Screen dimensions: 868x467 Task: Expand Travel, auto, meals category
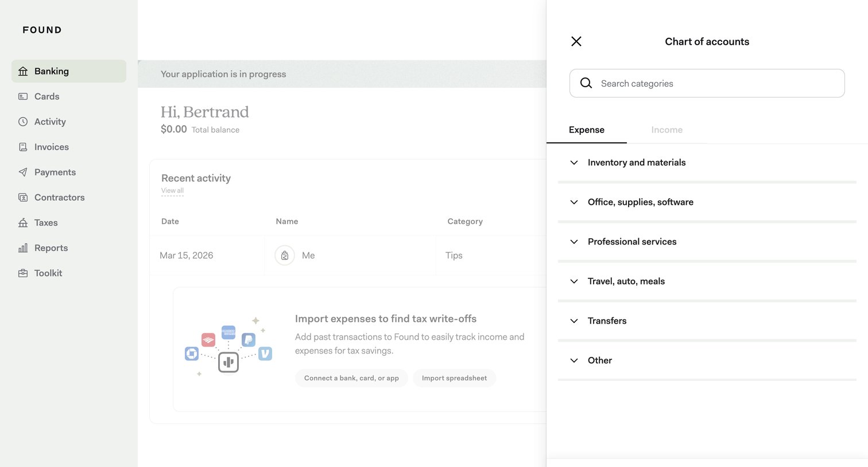(707, 281)
